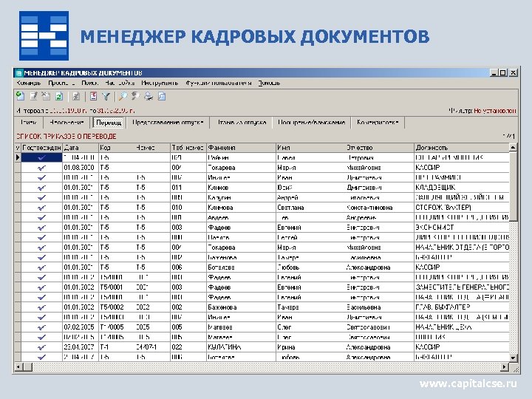Click the vertical scrollbar up arrow

[x=513, y=147]
